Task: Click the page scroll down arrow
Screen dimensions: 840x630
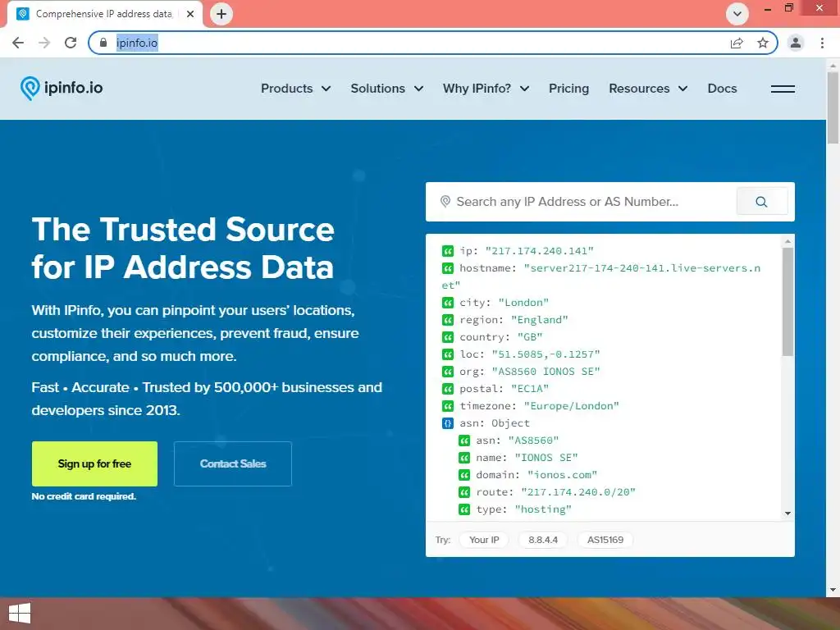Action: pos(833,590)
